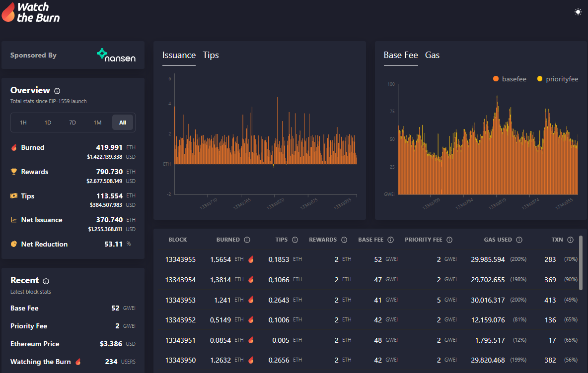This screenshot has width=588, height=373.
Task: Toggle the basefee legend orange dot
Action: [x=496, y=79]
